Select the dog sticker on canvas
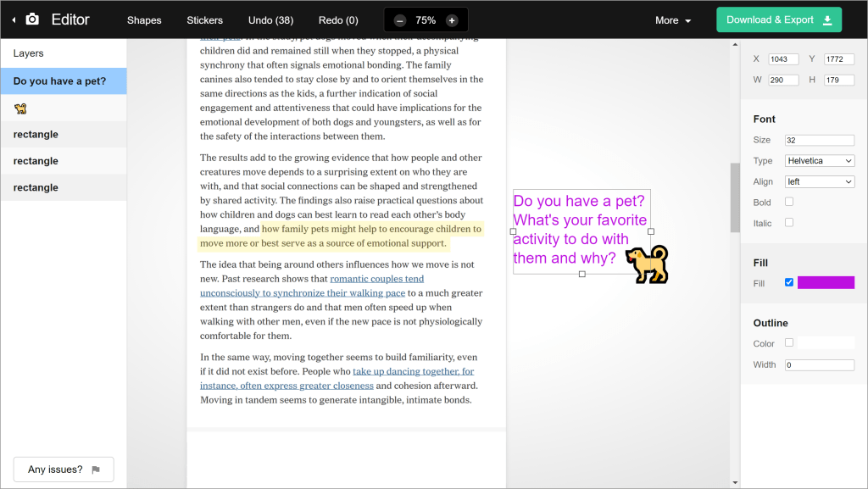 pos(647,264)
